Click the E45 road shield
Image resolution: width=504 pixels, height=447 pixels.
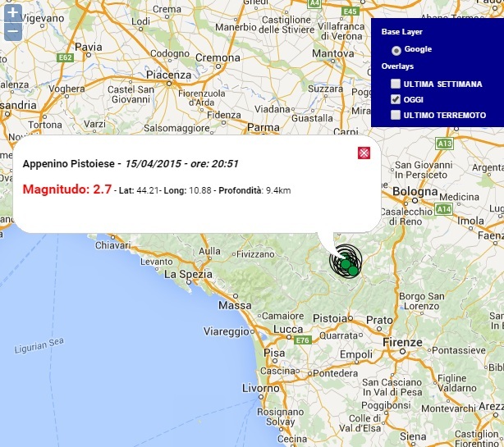pyautogui.click(x=350, y=11)
